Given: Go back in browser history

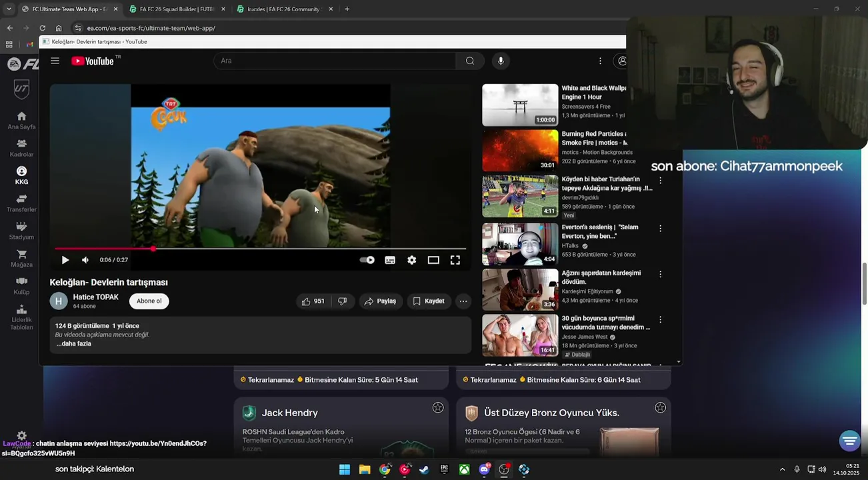Looking at the screenshot, I should (x=9, y=28).
